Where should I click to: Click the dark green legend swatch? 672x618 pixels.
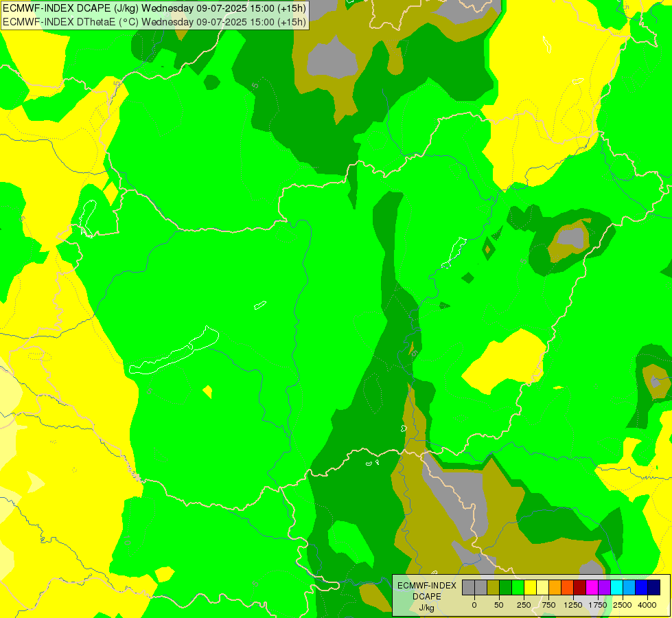click(506, 587)
